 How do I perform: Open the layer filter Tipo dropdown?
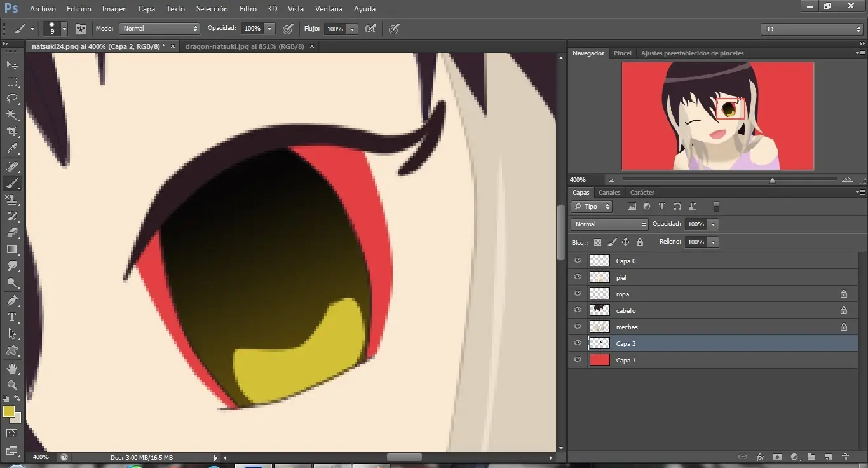[x=592, y=207]
